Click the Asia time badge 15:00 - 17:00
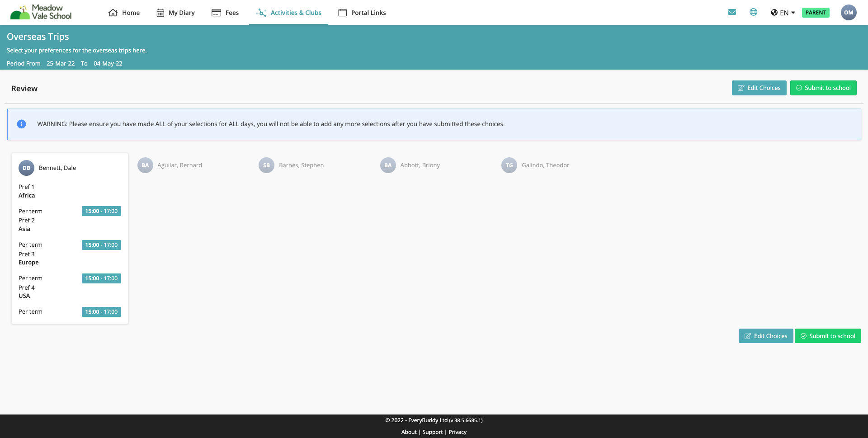Screen dimensions: 868x438 (101, 245)
